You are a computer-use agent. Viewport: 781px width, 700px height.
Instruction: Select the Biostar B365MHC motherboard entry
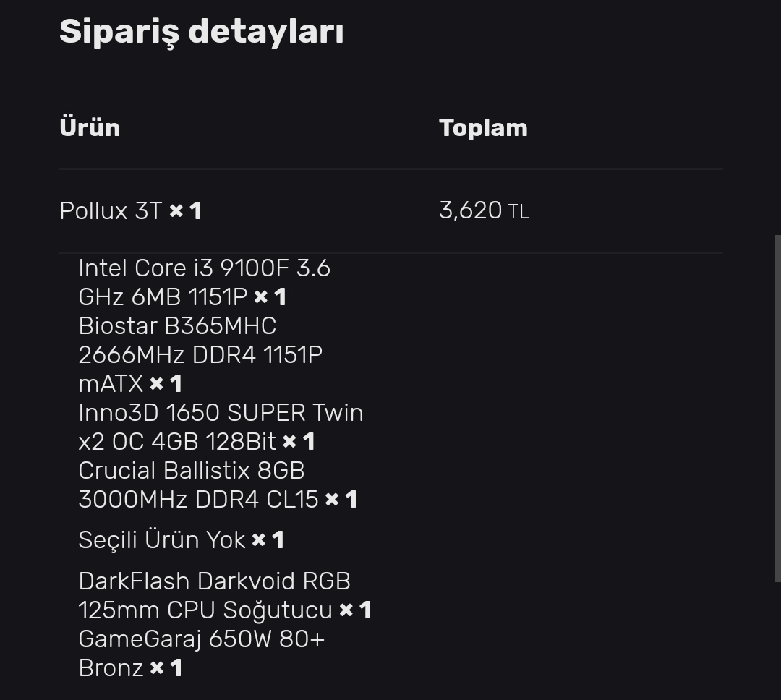coord(177,326)
